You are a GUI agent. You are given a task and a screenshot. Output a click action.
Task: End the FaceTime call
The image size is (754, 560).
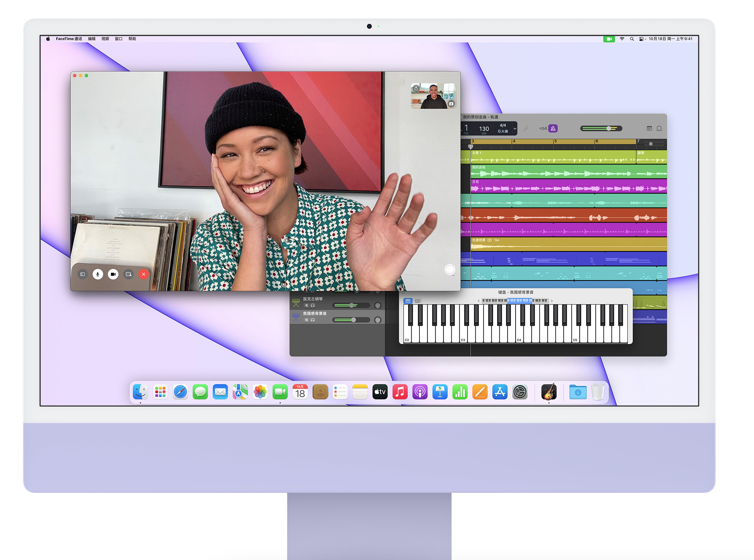[144, 274]
